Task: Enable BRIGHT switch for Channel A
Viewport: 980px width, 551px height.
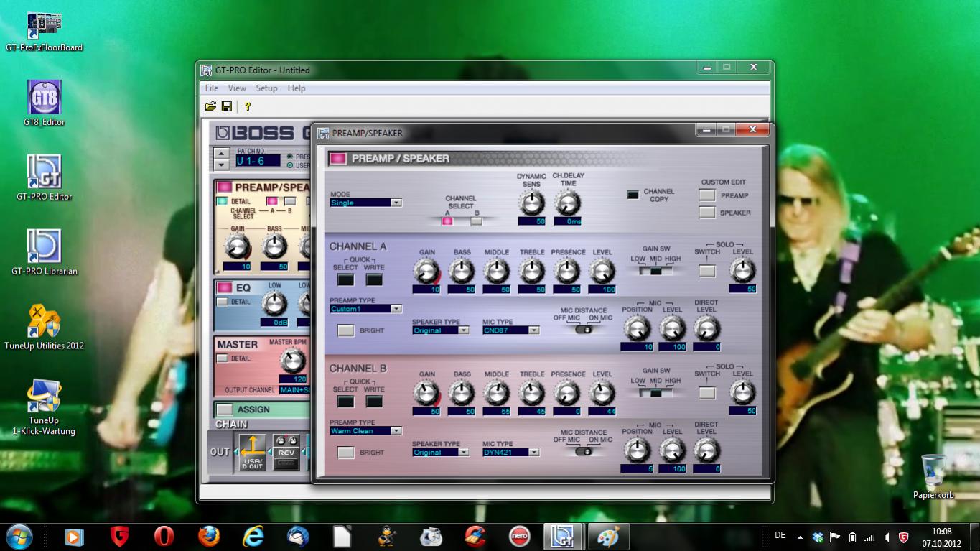Action: tap(346, 330)
